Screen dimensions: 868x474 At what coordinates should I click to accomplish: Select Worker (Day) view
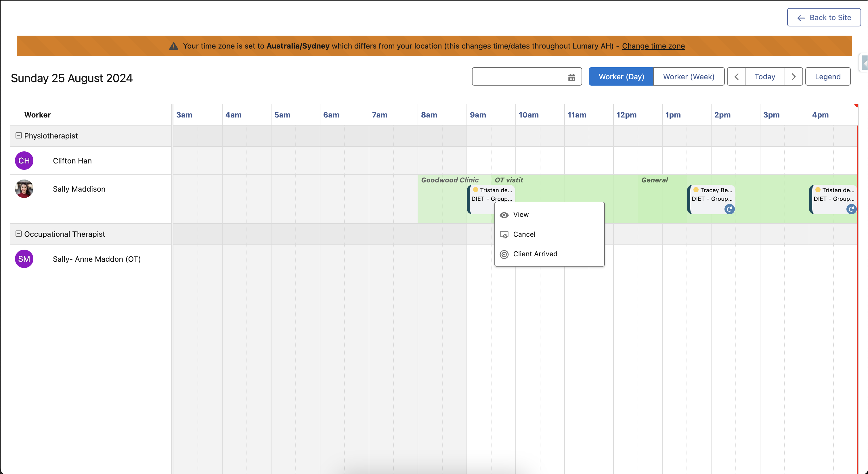[x=621, y=76]
